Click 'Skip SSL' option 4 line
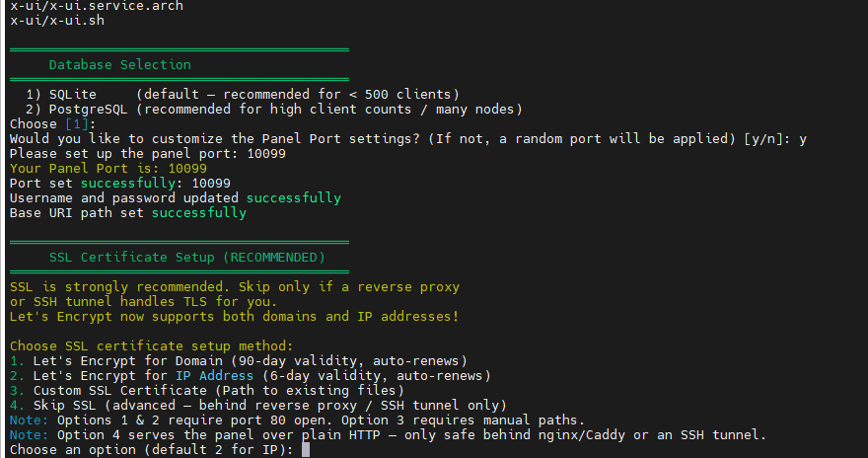Screen dimensions: 868x458 258,406
